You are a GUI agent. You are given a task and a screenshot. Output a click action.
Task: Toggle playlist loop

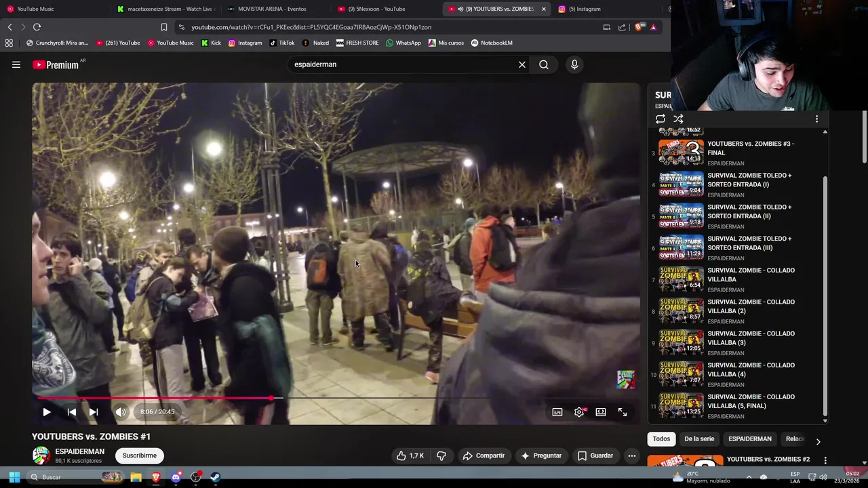coord(660,119)
